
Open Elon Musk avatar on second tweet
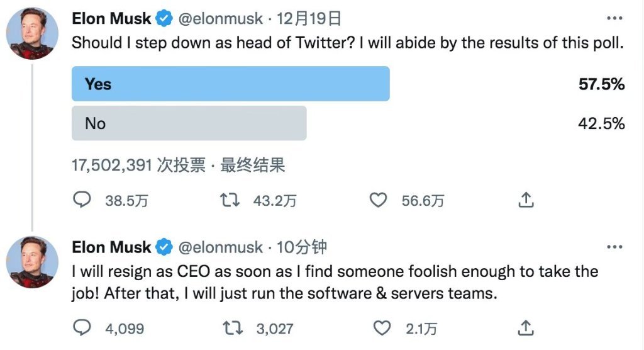point(32,262)
